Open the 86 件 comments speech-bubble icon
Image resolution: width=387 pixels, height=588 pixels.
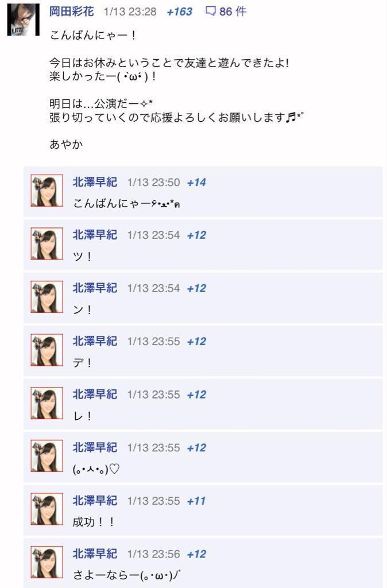pyautogui.click(x=211, y=11)
